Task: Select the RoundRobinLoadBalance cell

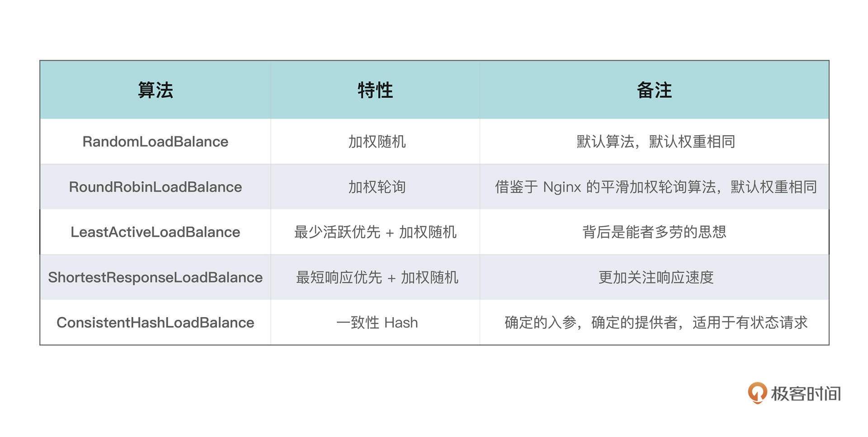Action: pos(155,187)
